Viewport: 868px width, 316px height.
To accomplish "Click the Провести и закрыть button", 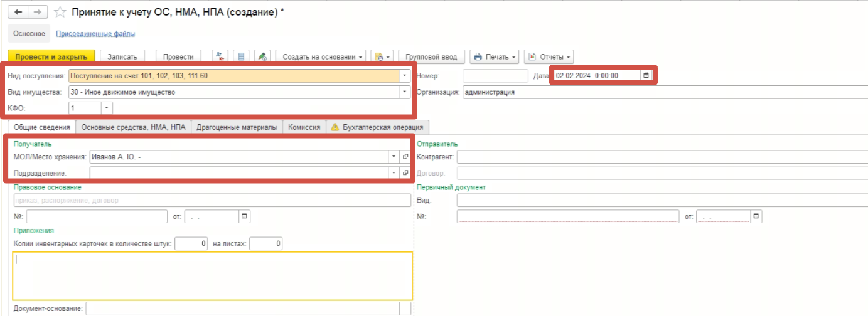I will (51, 56).
